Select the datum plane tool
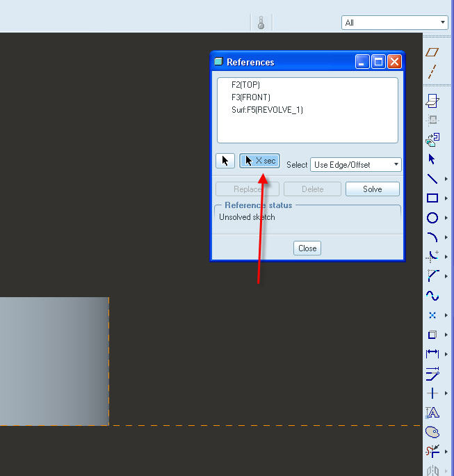The image size is (454, 476). coord(432,52)
